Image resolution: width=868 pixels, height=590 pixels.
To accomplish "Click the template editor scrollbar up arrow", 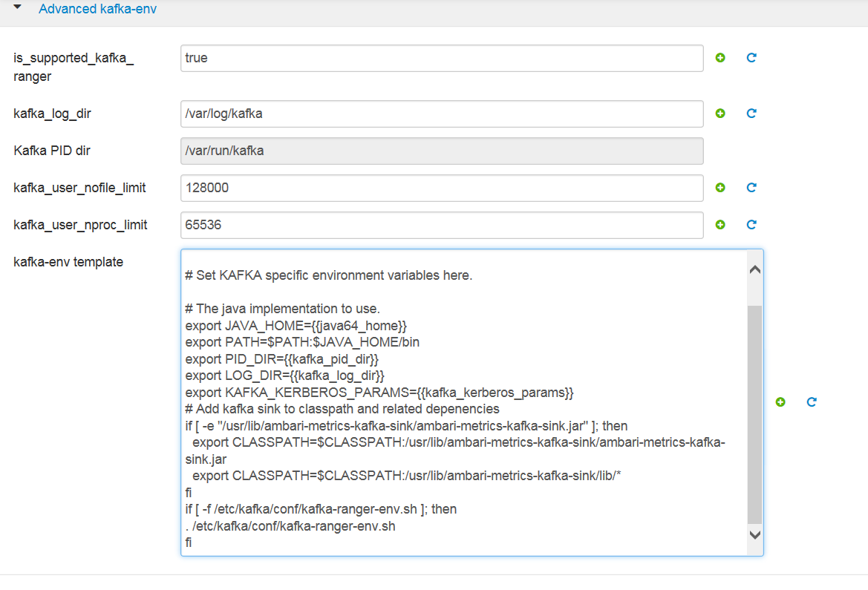I will (x=754, y=269).
